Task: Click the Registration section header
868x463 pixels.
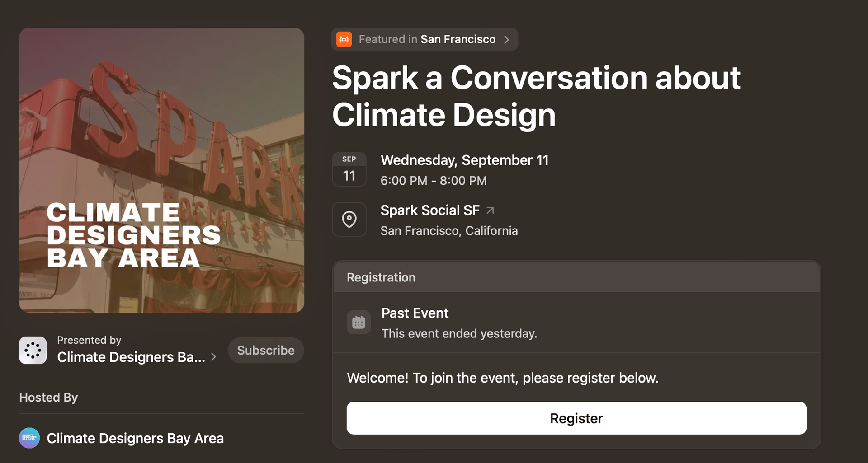Action: click(381, 277)
